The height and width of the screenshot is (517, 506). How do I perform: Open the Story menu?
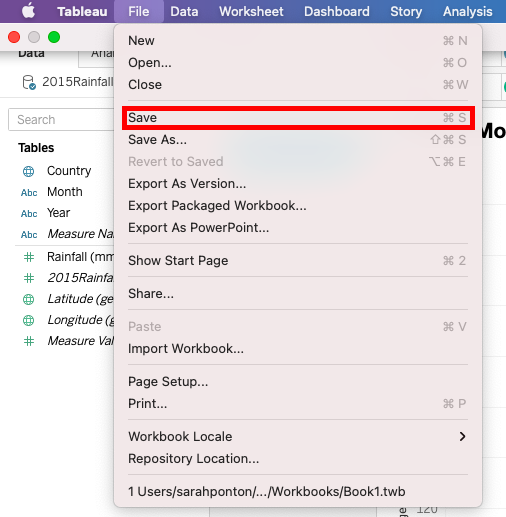[406, 11]
